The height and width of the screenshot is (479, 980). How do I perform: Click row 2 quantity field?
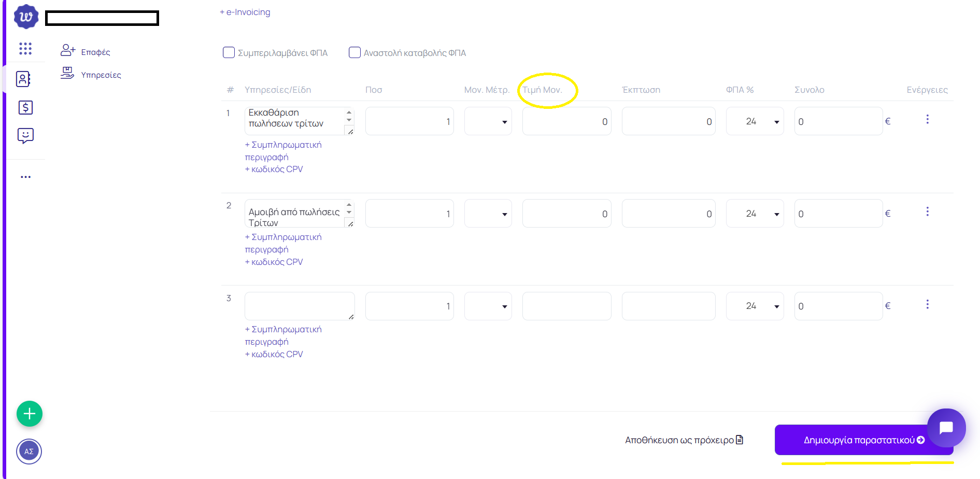409,214
